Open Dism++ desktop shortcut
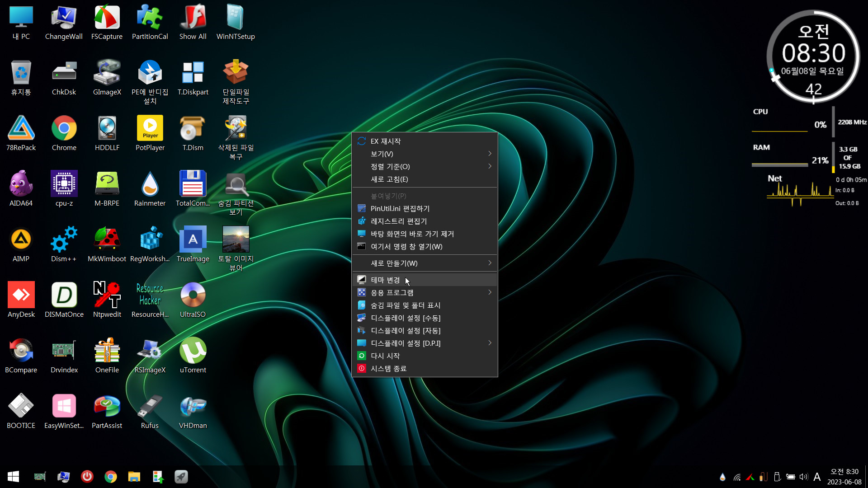868x488 pixels. click(x=64, y=245)
